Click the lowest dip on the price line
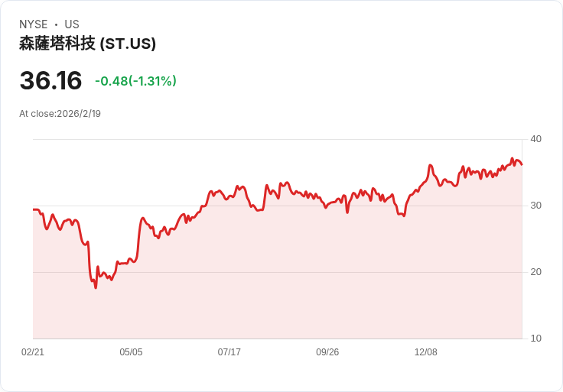Viewport: 563px width, 392px height. 96,287
